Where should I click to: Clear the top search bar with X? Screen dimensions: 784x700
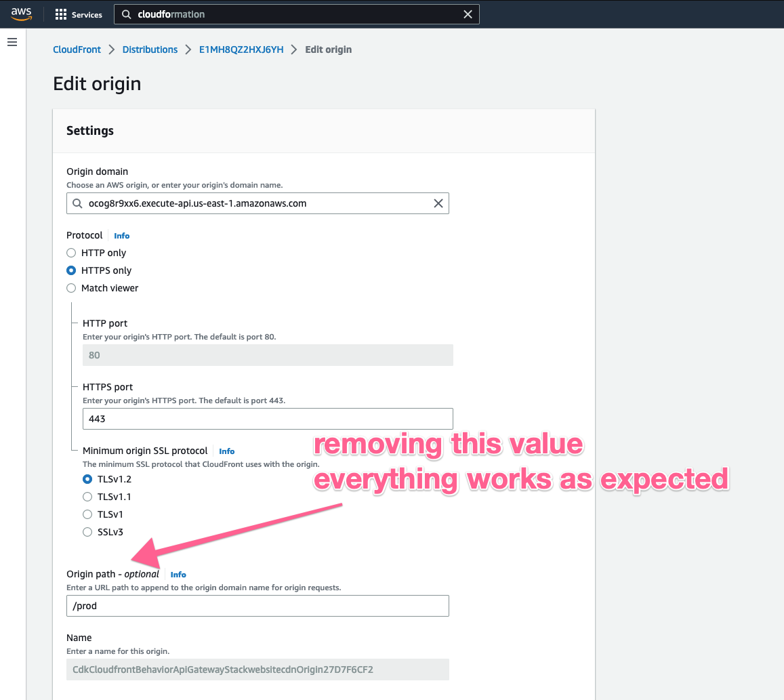tap(468, 14)
